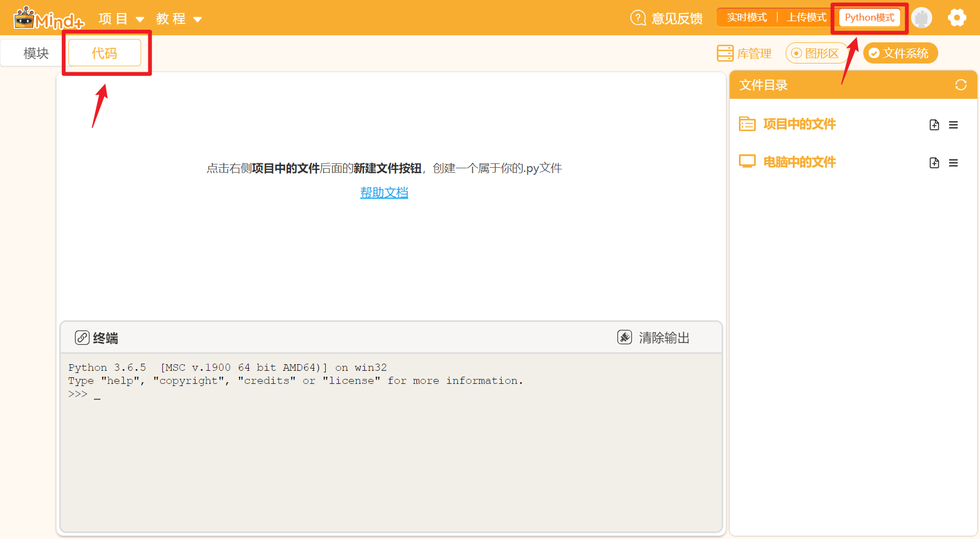Click the 清除输出 broom icon
The image size is (980, 539).
624,337
